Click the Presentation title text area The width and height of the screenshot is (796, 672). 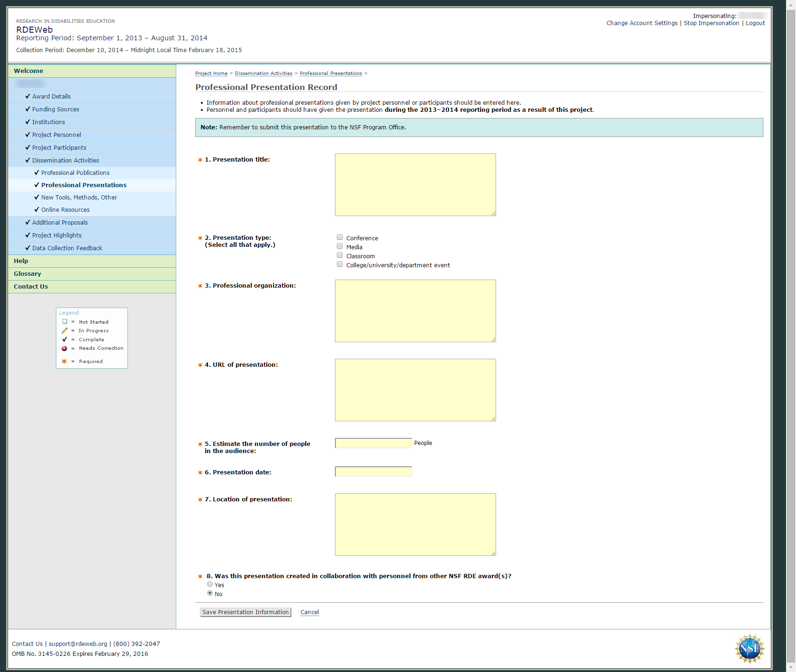click(x=415, y=185)
